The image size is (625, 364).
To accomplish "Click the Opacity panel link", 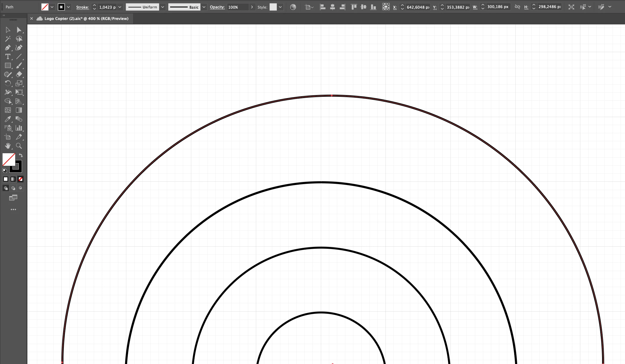I will tap(217, 7).
